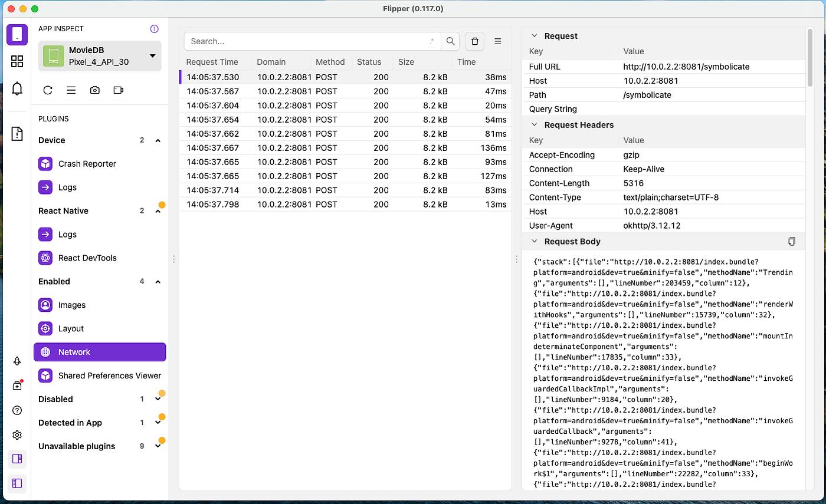Open Logs under the React Native group
826x504 pixels.
pyautogui.click(x=100, y=235)
